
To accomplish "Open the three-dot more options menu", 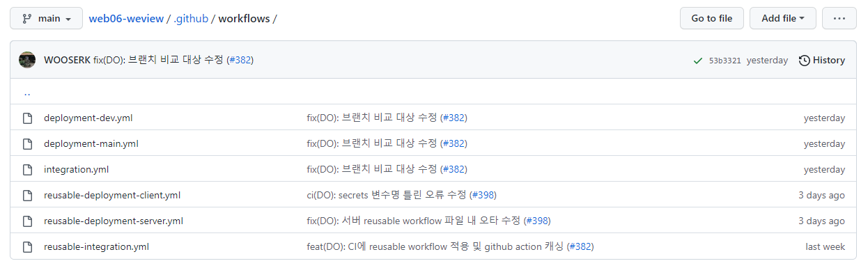I will (x=839, y=18).
